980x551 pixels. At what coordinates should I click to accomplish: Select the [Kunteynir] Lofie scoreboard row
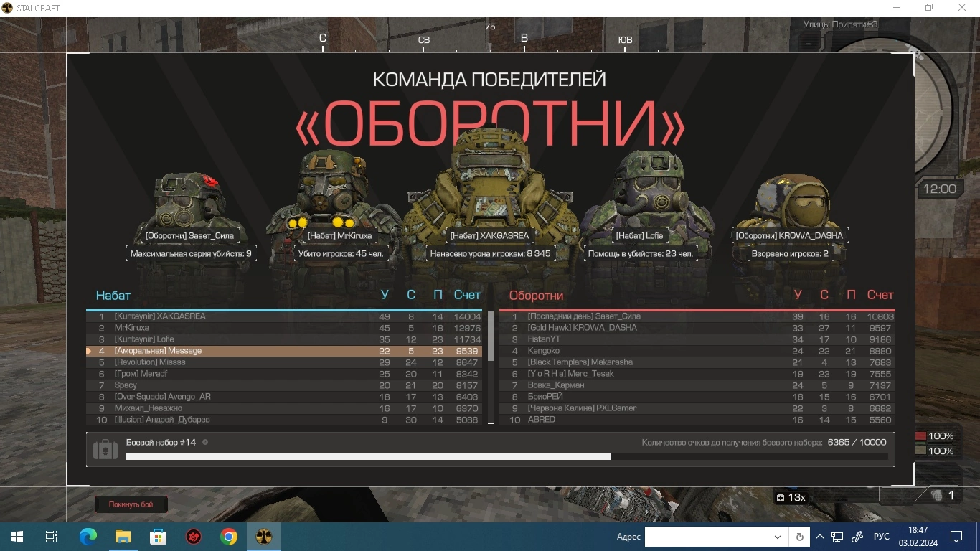(x=284, y=339)
